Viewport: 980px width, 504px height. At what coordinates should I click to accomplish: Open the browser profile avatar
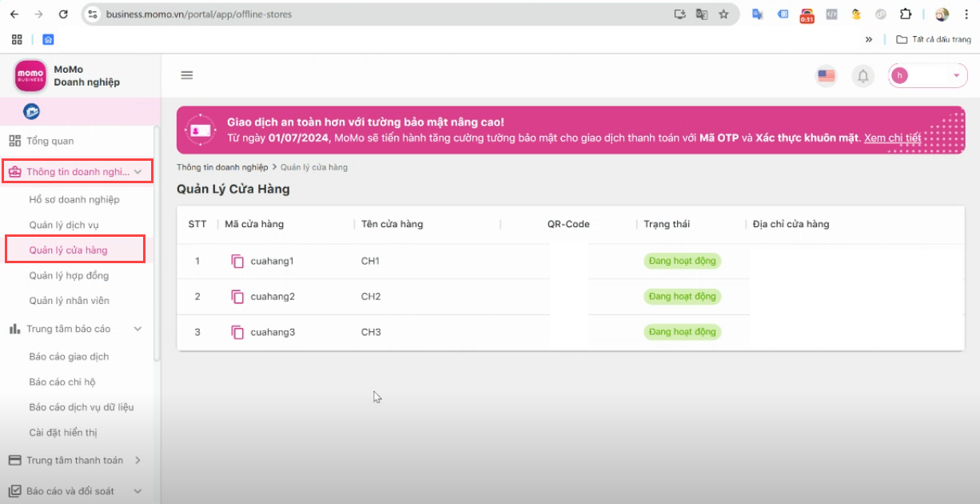coord(942,14)
